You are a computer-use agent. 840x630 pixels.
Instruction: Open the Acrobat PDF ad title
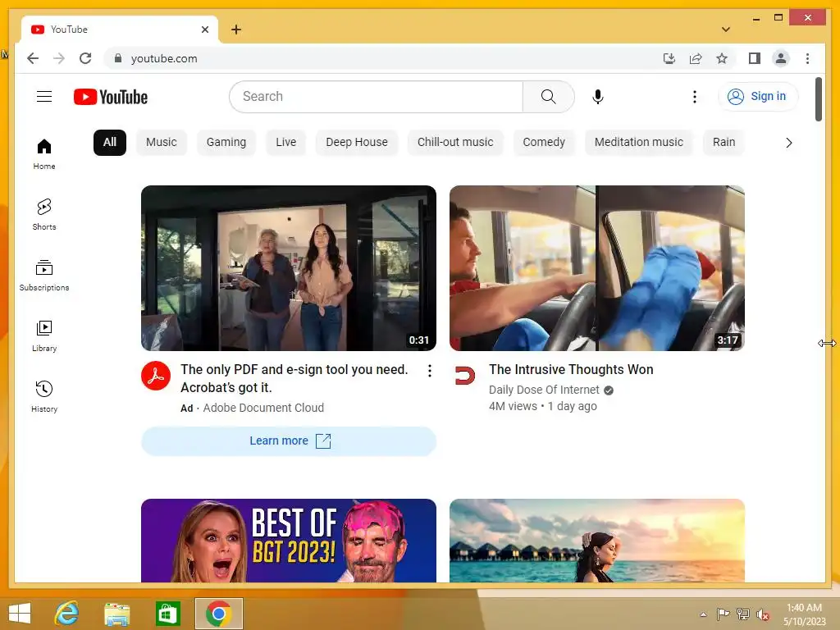[294, 378]
